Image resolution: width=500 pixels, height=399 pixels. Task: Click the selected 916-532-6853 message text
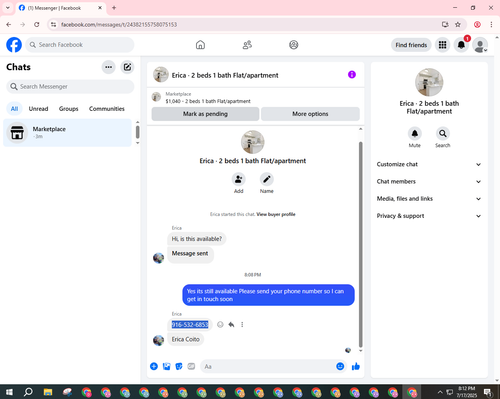click(190, 325)
